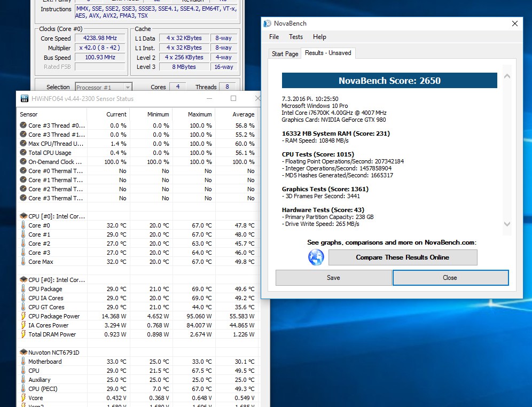Click Compare These Results Online button

point(403,257)
